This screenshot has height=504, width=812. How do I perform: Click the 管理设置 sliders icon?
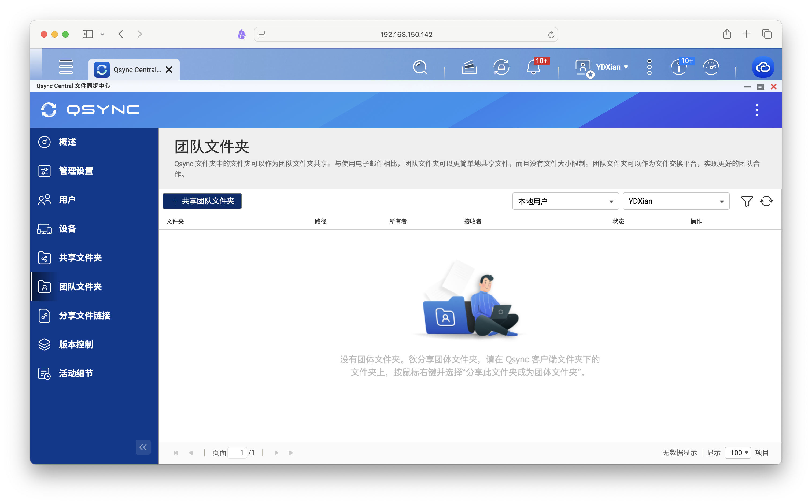tap(44, 171)
